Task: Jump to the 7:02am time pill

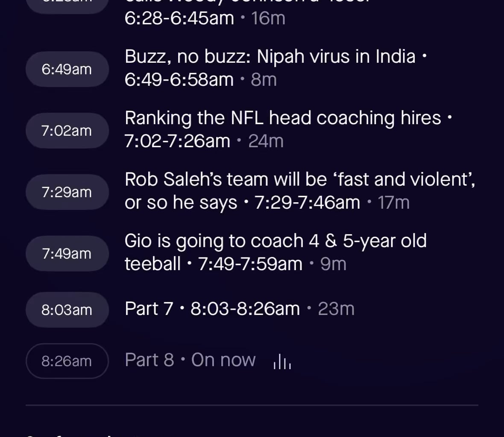Action: tap(67, 131)
